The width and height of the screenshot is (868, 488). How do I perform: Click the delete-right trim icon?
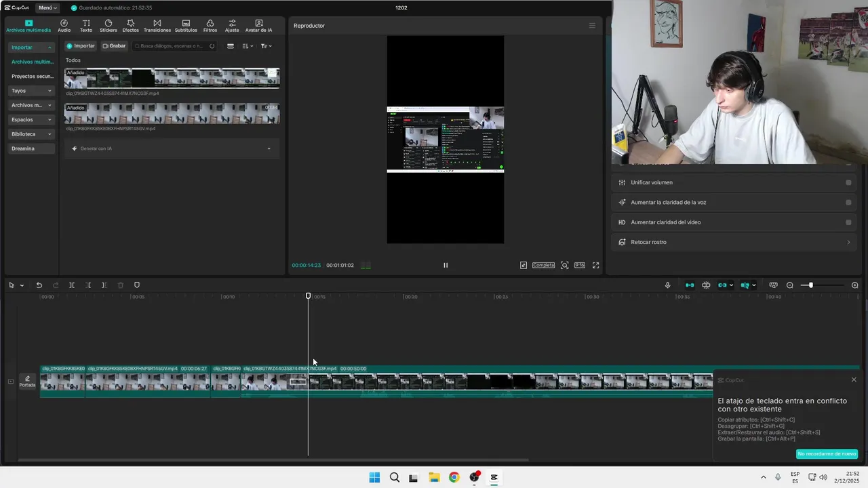point(104,285)
